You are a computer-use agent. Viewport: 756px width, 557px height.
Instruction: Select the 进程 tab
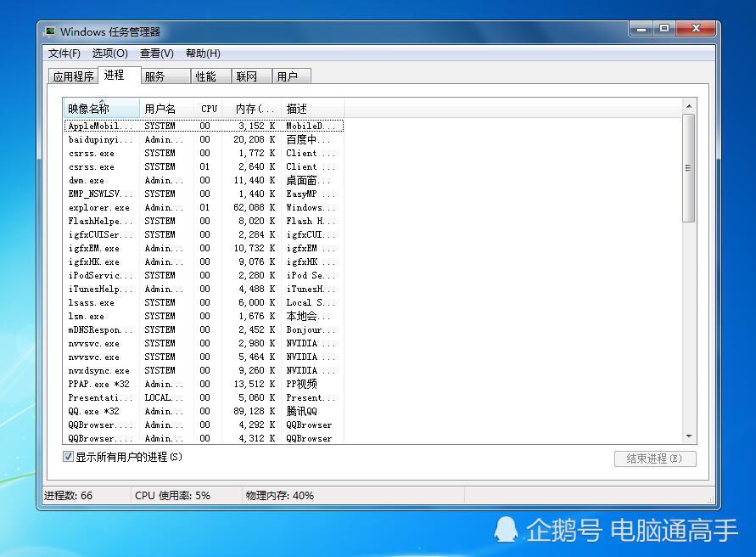point(119,75)
